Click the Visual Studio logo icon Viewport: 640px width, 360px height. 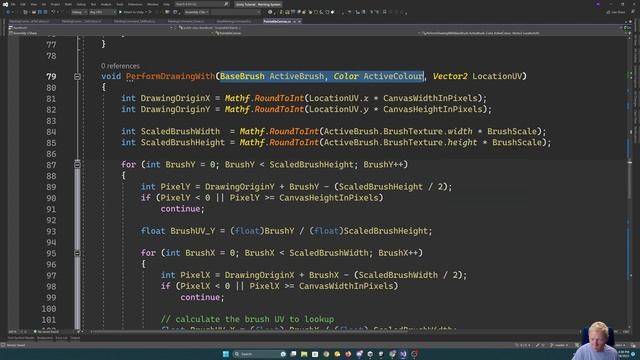pyautogui.click(x=5, y=4)
